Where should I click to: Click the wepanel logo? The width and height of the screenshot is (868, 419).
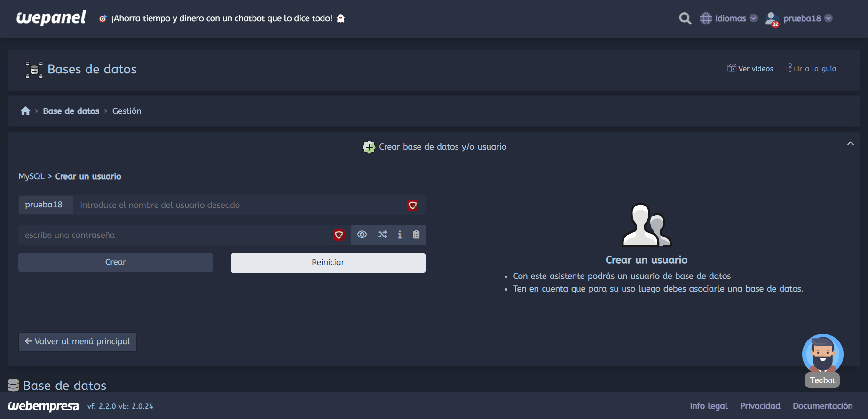point(51,18)
